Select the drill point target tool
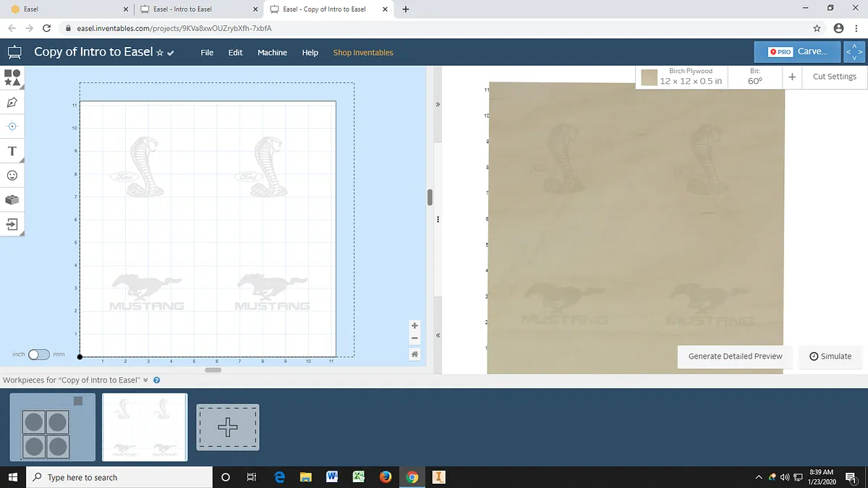Image resolution: width=868 pixels, height=488 pixels. [x=12, y=127]
